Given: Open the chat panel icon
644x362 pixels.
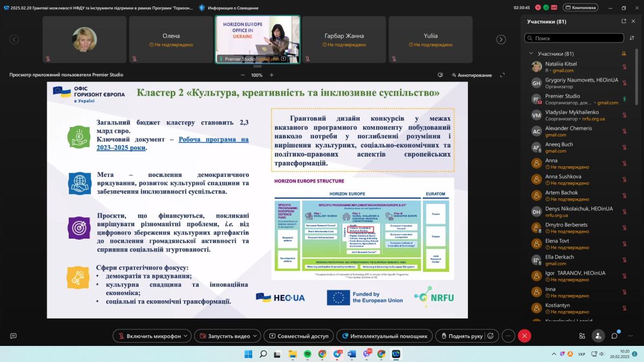Looking at the screenshot, I should [x=614, y=336].
